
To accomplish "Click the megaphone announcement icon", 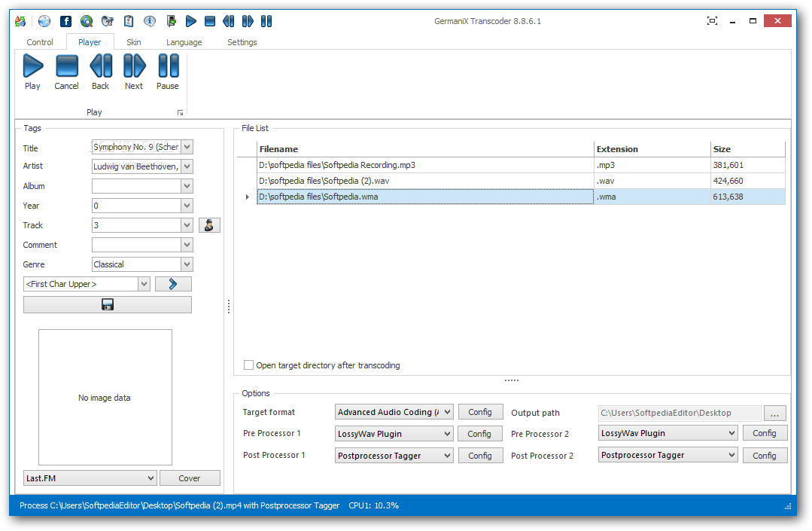I will [108, 21].
